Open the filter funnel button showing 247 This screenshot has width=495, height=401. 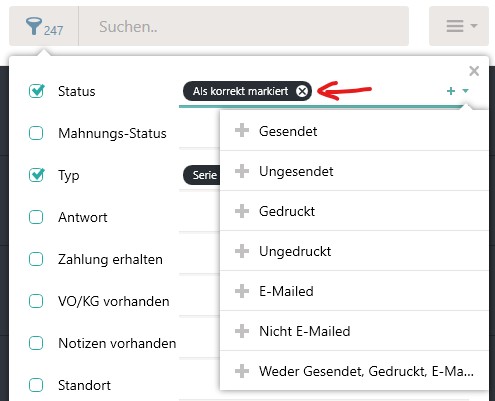(x=44, y=26)
